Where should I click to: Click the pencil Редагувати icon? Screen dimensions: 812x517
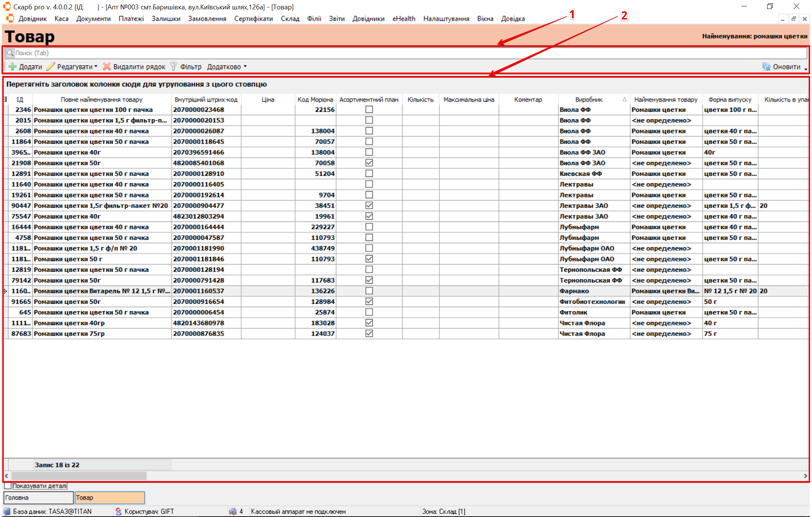pyautogui.click(x=51, y=67)
